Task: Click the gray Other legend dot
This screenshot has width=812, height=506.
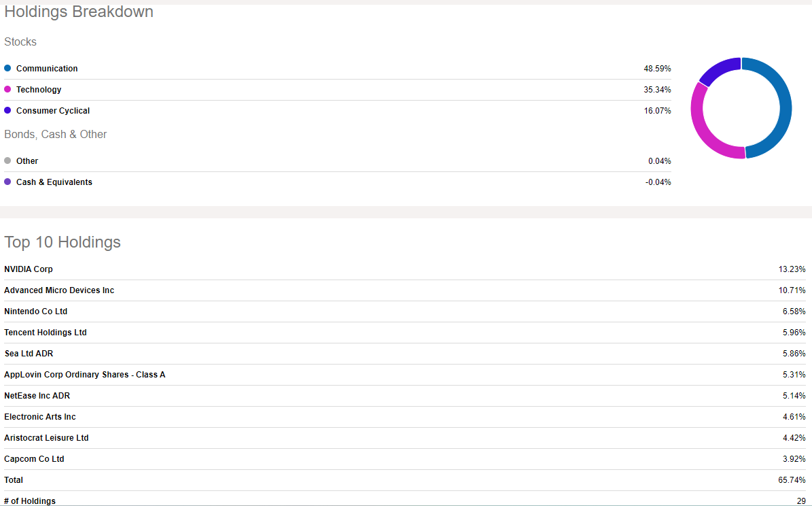Action: (x=7, y=161)
